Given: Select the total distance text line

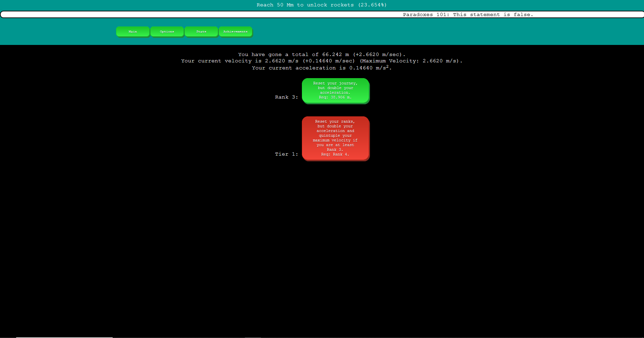Looking at the screenshot, I should (322, 54).
